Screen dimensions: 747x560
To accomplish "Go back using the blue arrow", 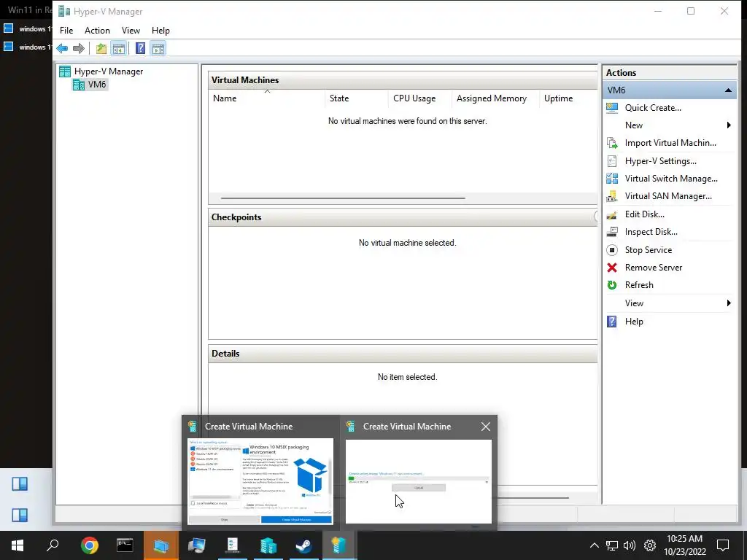I will point(62,49).
